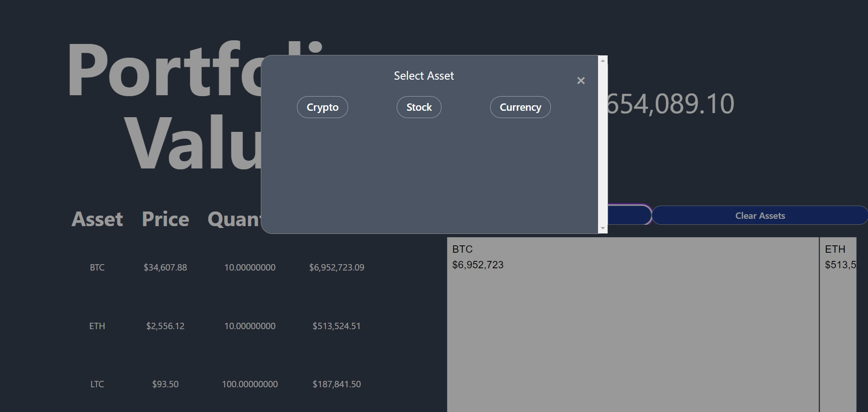Click the Select Asset dialog title
This screenshot has height=412, width=868.
click(424, 76)
